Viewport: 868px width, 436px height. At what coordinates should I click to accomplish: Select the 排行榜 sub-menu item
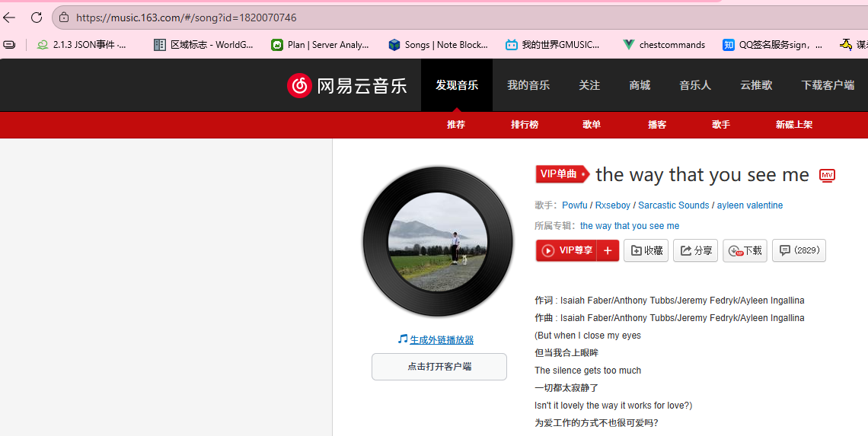click(524, 125)
